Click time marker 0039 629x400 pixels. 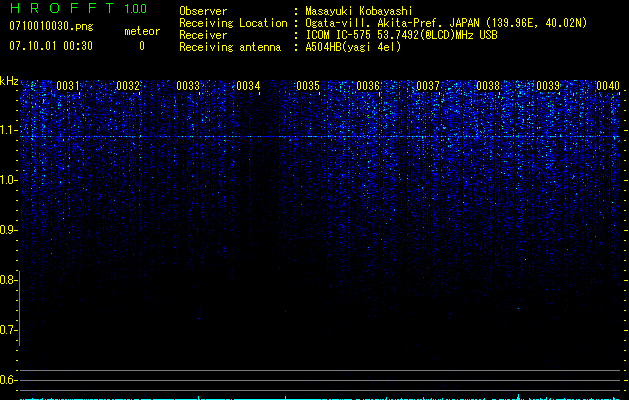[x=548, y=86]
